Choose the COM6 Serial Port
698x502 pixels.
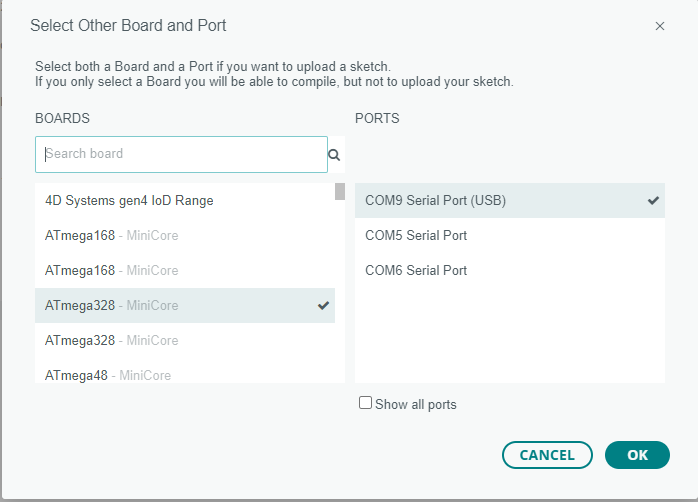(416, 270)
